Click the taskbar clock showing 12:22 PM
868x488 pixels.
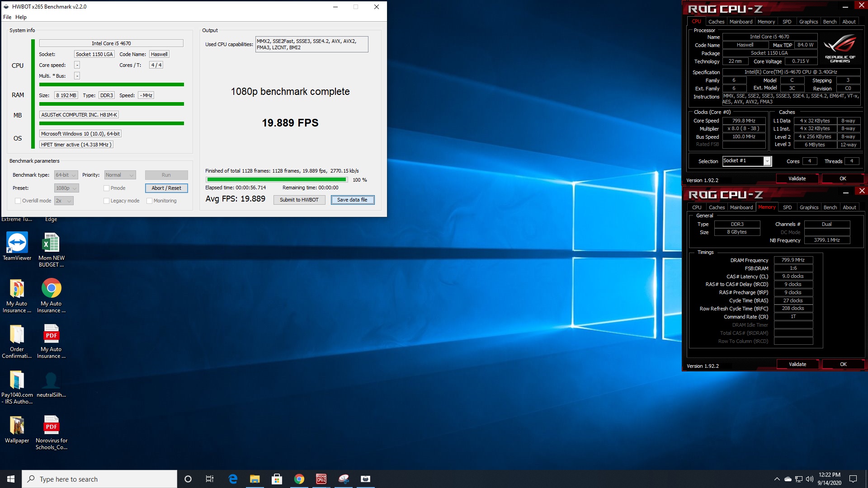829,479
